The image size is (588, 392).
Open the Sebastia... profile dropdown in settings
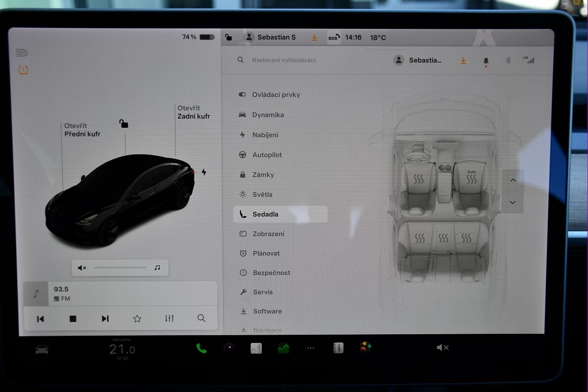click(418, 60)
